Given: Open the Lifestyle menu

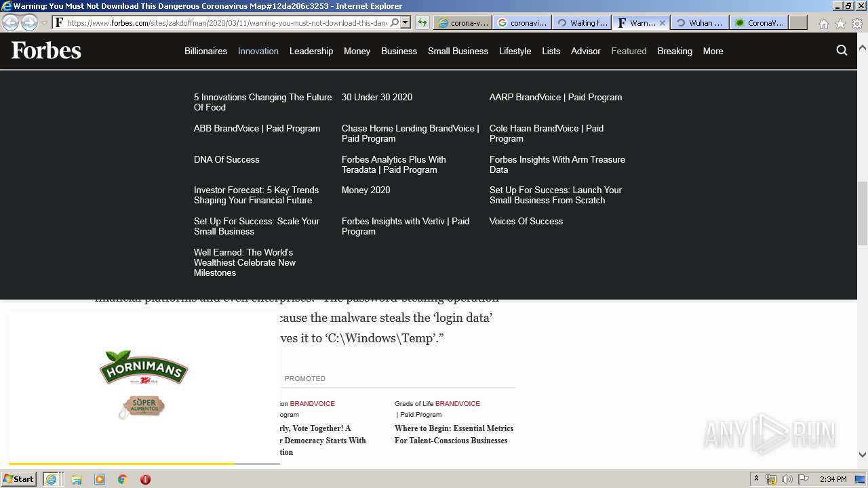Looking at the screenshot, I should coord(515,51).
